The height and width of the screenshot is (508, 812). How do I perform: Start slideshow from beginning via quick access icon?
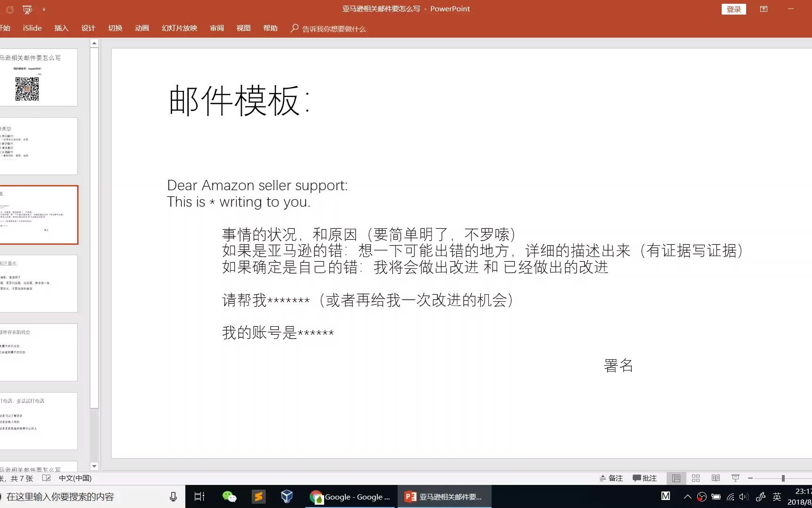point(27,9)
